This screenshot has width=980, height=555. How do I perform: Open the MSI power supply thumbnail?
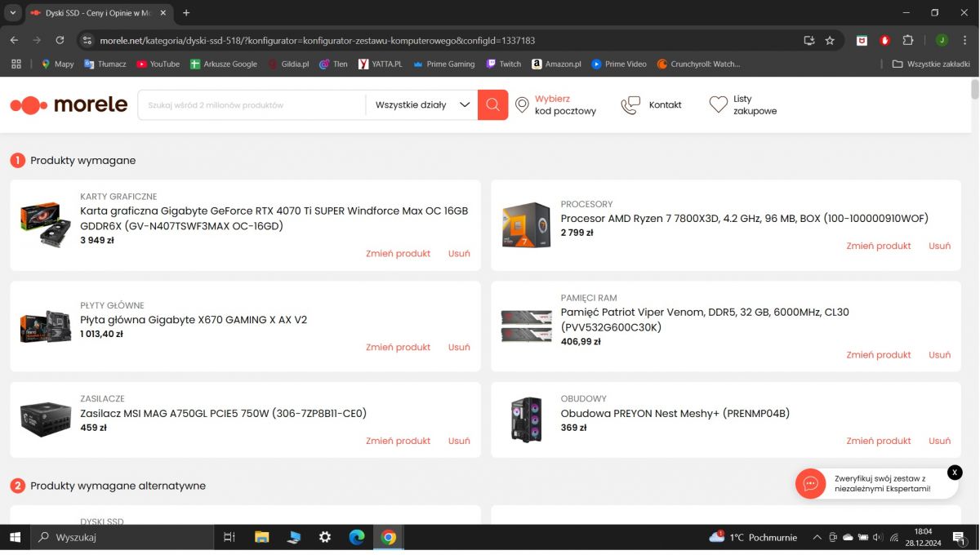(46, 420)
